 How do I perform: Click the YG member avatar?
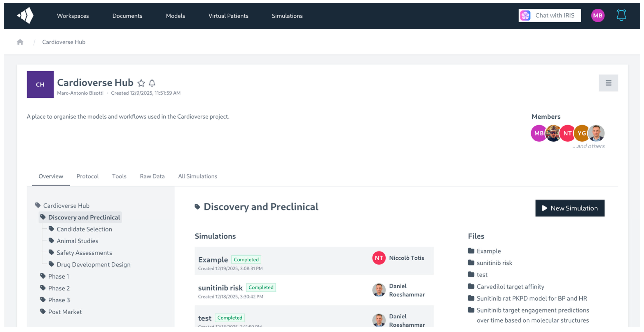click(581, 133)
